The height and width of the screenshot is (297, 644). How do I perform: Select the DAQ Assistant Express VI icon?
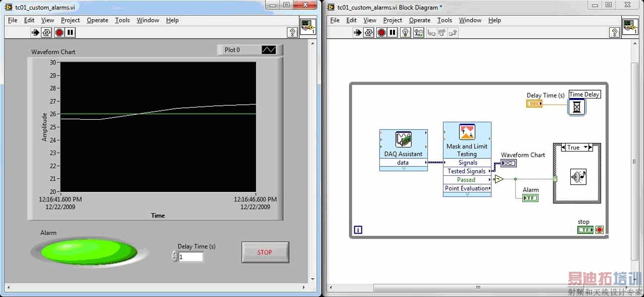coord(403,139)
